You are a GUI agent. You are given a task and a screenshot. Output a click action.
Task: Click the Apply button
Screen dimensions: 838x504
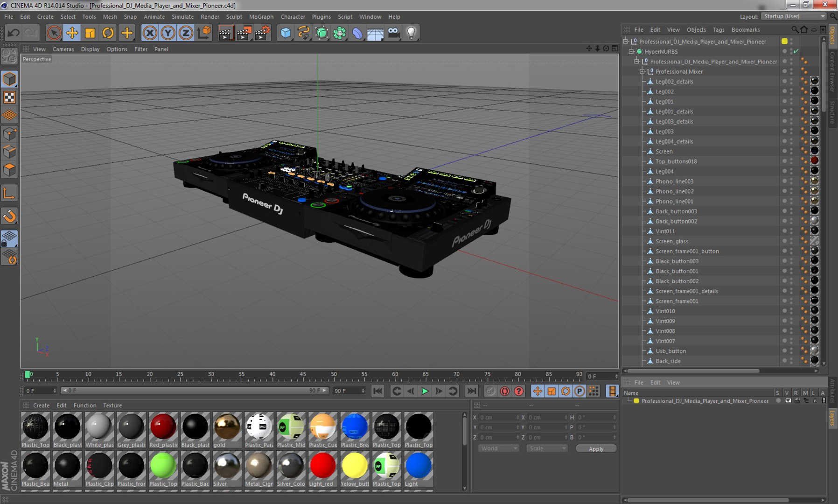(596, 448)
